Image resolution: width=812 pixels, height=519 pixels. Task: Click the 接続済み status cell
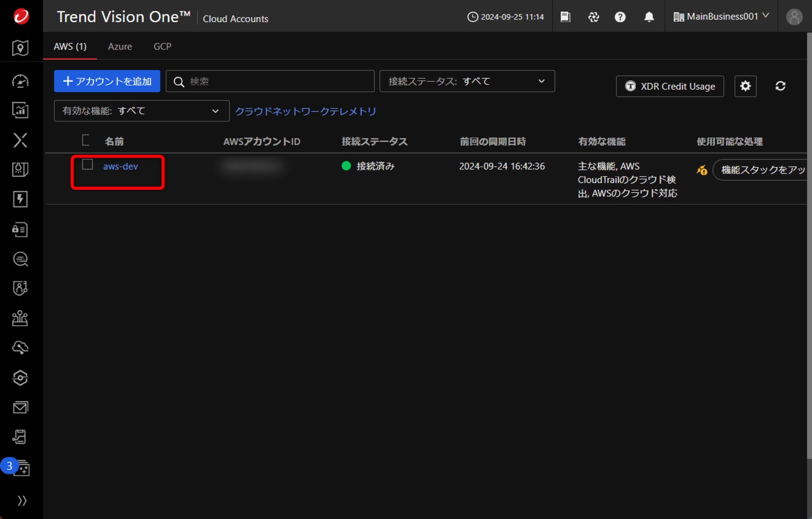pos(368,166)
